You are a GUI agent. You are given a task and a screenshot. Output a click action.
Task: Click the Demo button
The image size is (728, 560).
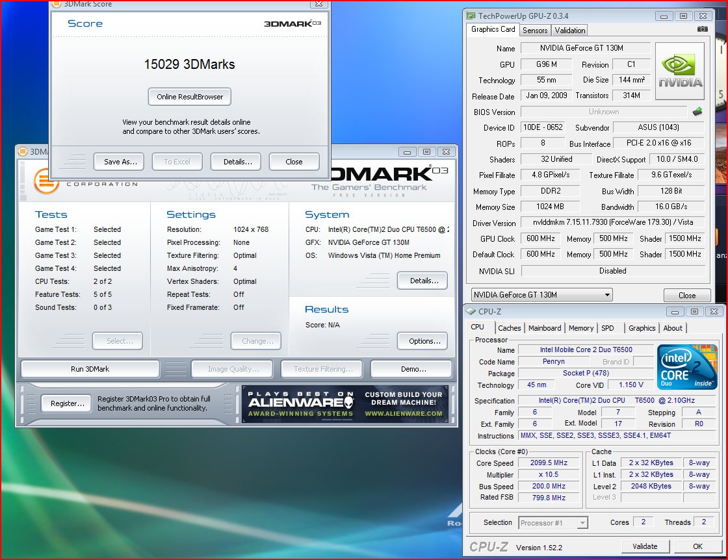coord(413,369)
